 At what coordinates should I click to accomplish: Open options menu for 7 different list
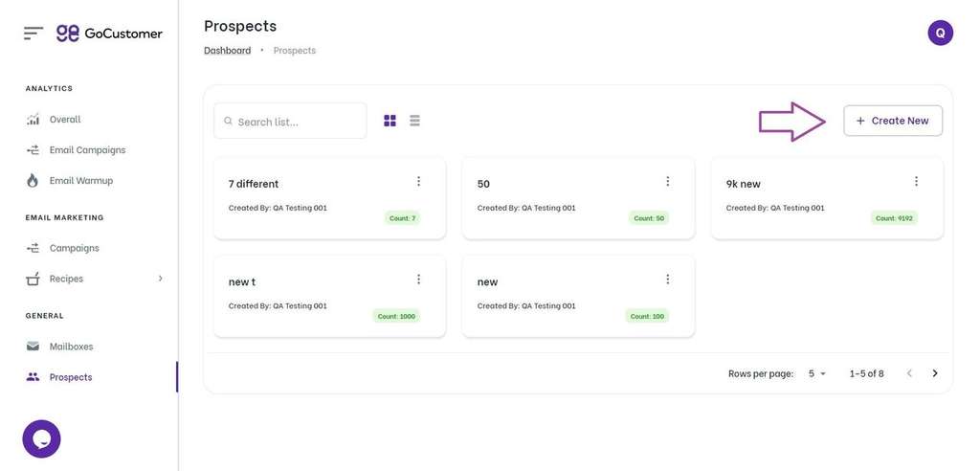click(418, 181)
